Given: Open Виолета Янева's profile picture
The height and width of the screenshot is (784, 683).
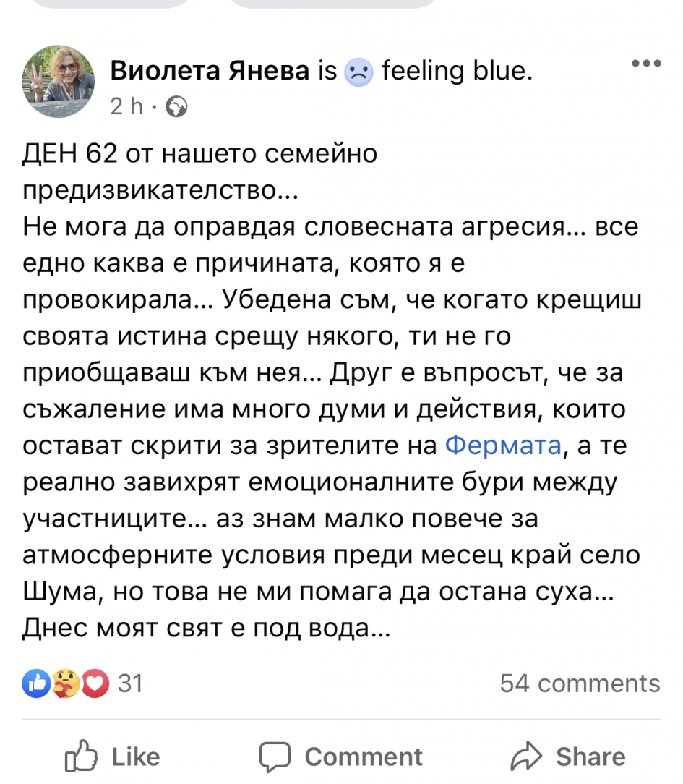Looking at the screenshot, I should click(59, 82).
